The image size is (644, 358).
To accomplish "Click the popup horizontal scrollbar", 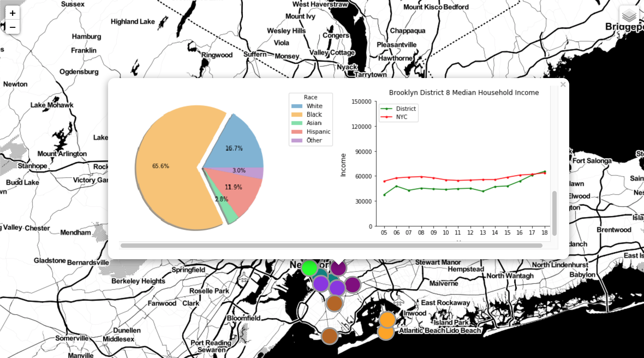I will click(331, 246).
